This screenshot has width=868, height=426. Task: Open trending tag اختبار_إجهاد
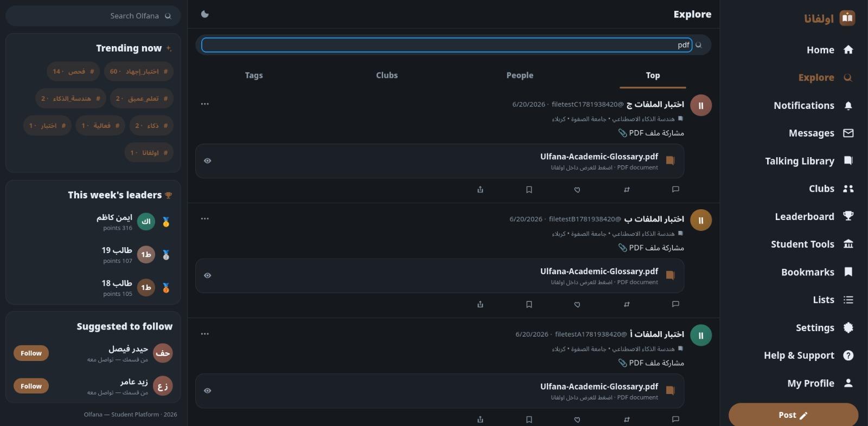139,72
